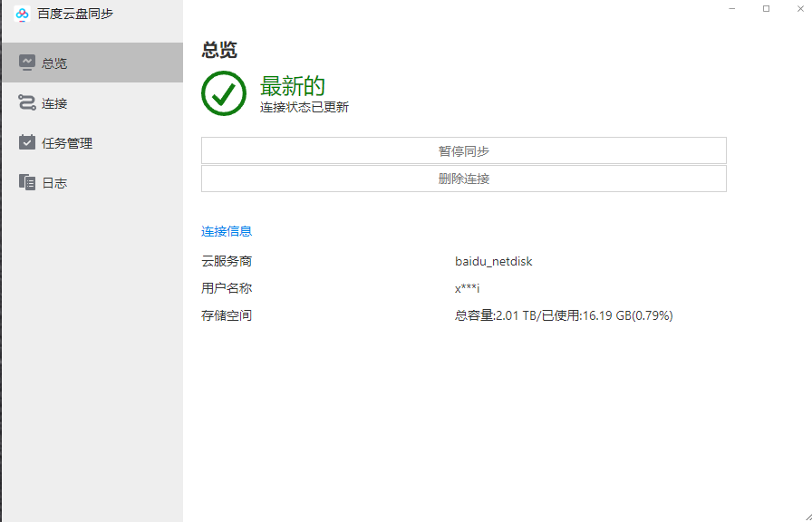The image size is (812, 522).
Task: Click the 连接信息 link heading
Action: 227,231
